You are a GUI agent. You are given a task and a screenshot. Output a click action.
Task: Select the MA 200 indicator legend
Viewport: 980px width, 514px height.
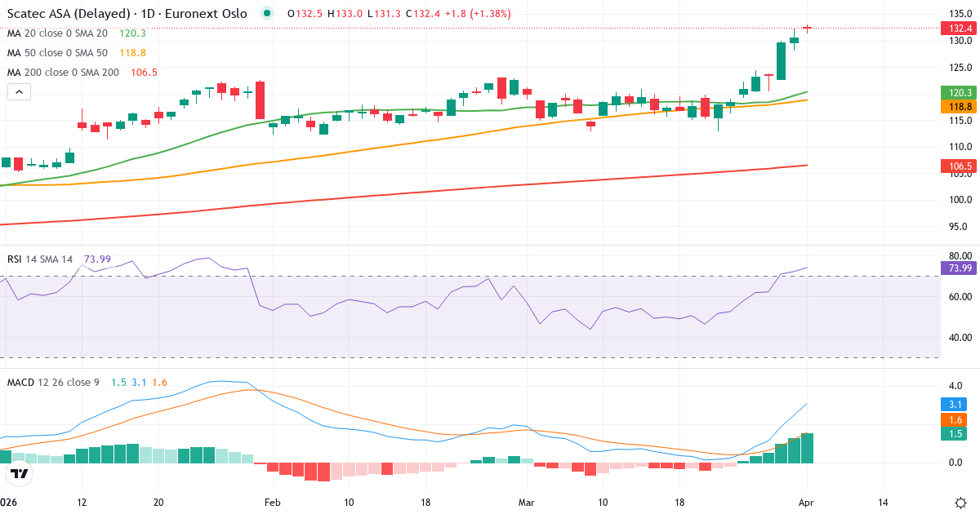pos(63,73)
